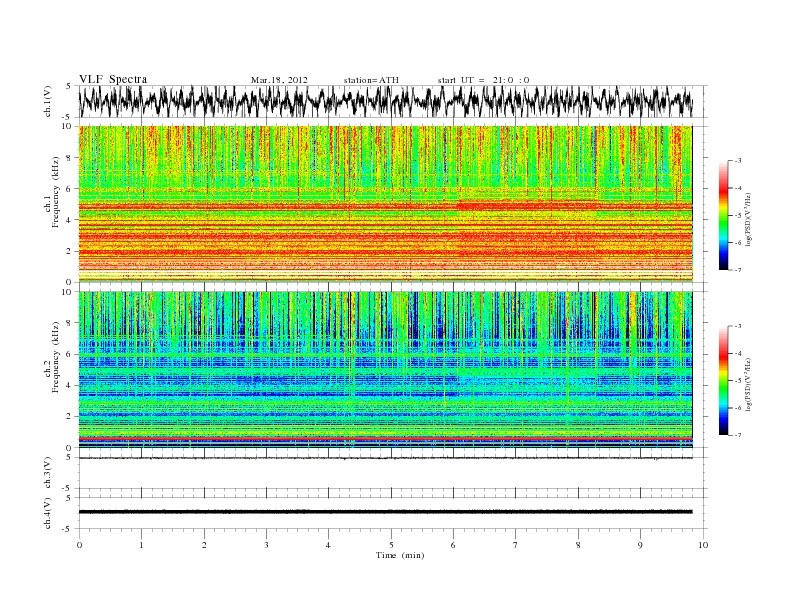Image resolution: width=792 pixels, height=612 pixels.
Task: Click the time axis tick label "1"
Action: pos(141,545)
